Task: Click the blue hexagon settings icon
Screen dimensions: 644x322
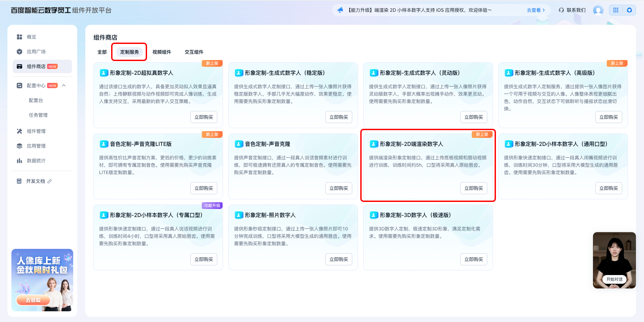Action: click(629, 10)
